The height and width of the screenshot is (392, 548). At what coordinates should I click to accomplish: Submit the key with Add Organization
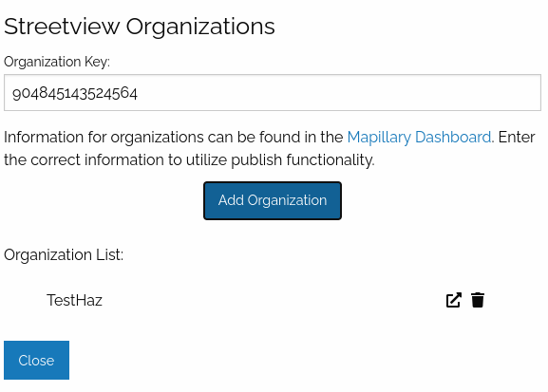click(273, 200)
